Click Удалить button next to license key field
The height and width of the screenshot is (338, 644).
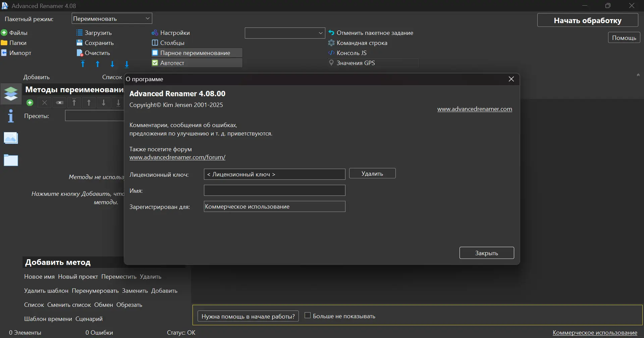372,173
